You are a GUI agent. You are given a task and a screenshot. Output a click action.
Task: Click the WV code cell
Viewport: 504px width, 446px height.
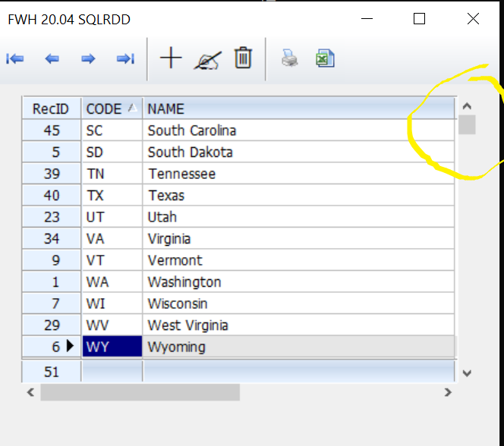click(x=112, y=325)
